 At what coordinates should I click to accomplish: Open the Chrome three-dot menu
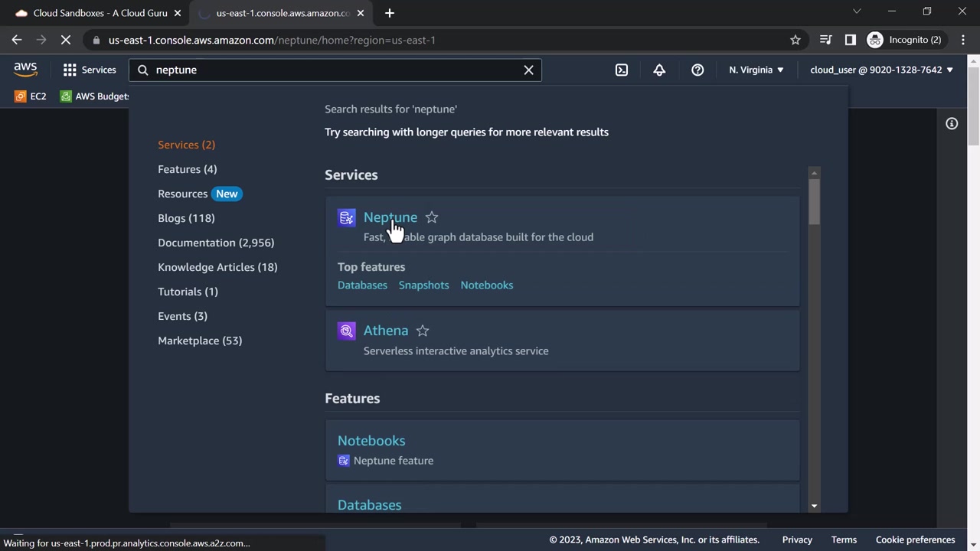click(x=962, y=40)
